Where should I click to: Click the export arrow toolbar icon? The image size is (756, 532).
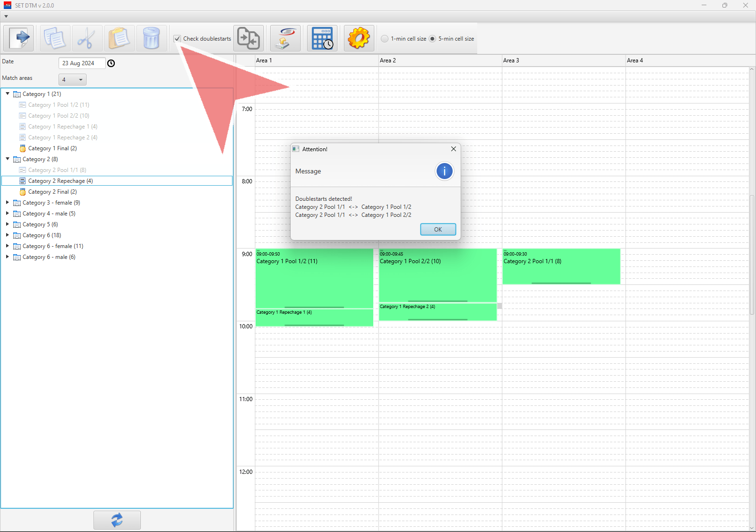(x=19, y=38)
